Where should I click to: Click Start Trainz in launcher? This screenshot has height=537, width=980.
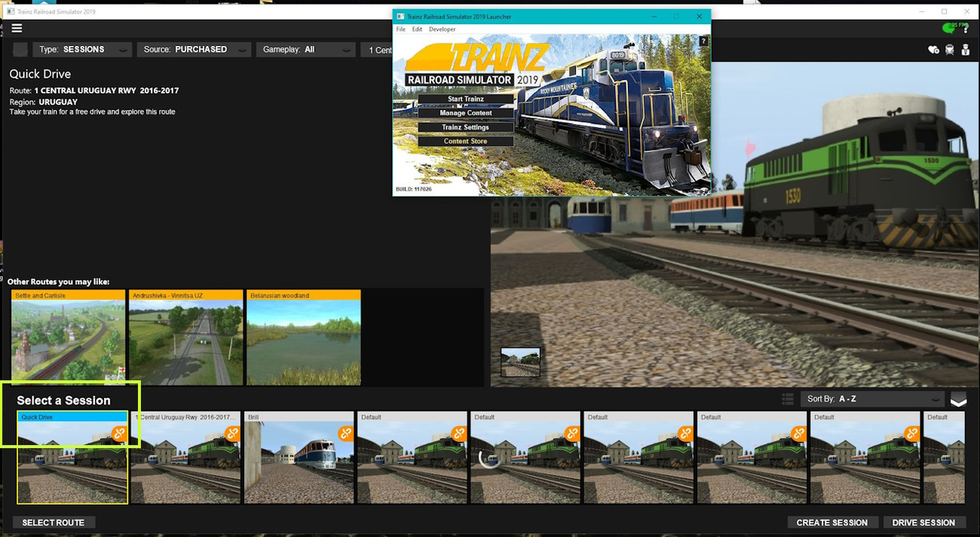[465, 99]
